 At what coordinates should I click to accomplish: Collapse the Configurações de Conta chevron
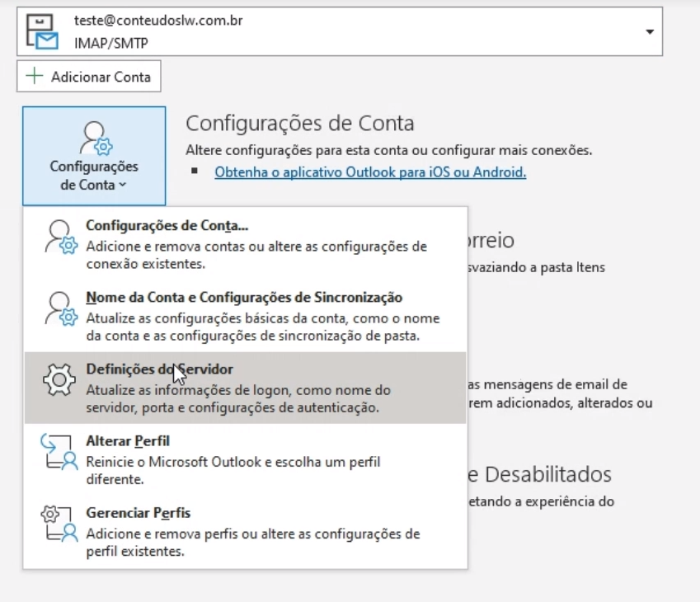point(123,186)
